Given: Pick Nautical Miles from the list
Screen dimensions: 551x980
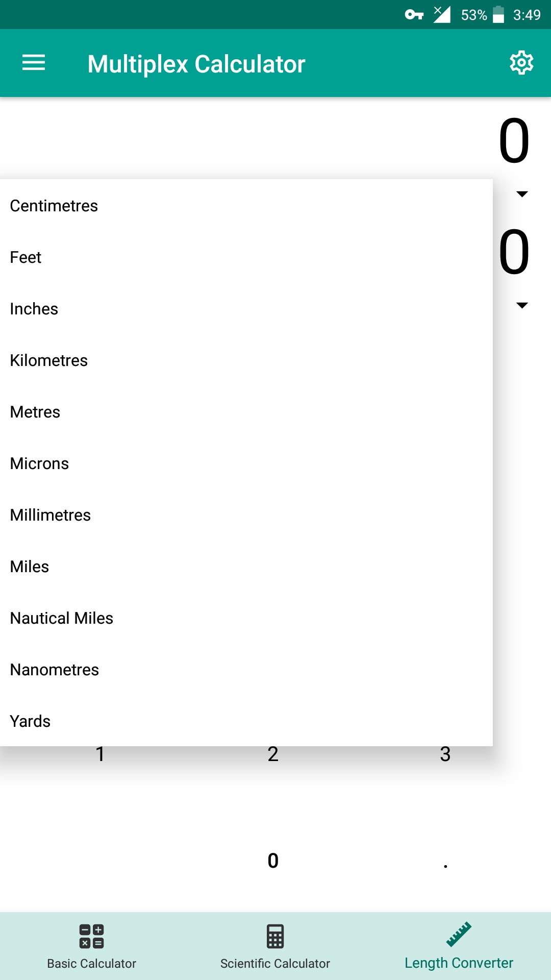Looking at the screenshot, I should point(61,618).
